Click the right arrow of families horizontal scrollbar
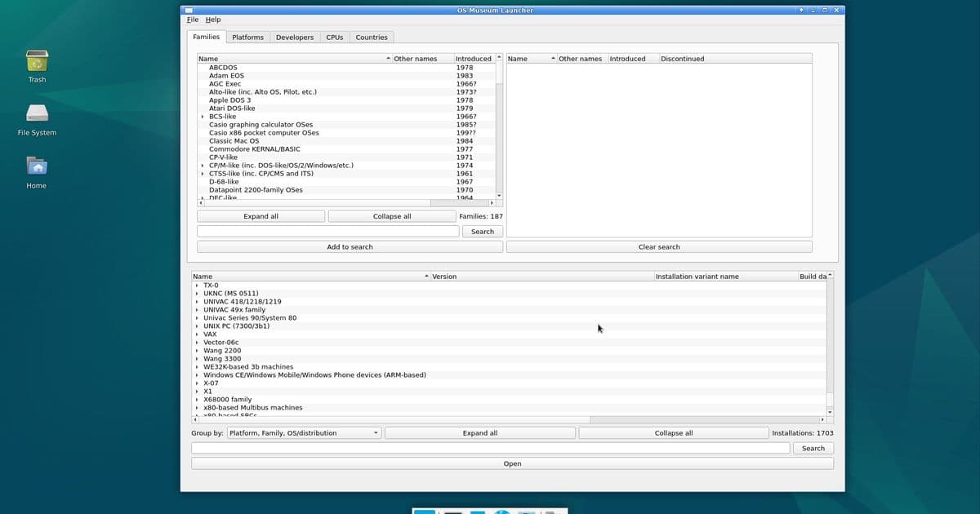The image size is (980, 514). pyautogui.click(x=492, y=202)
